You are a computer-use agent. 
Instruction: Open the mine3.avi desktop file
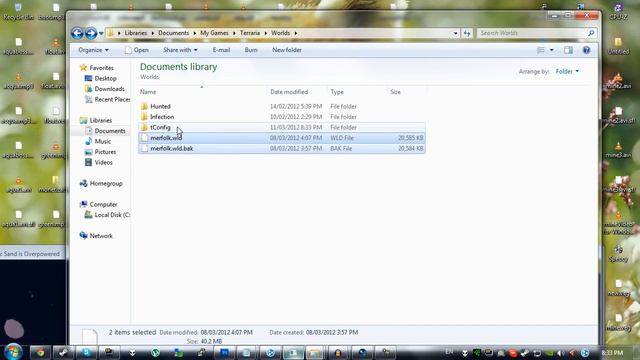point(618,150)
